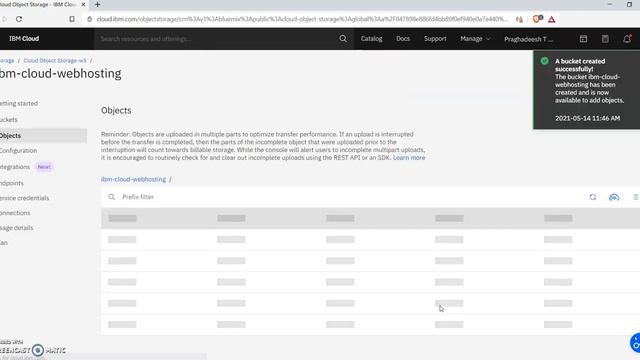
Task: Open the IBM Cloud Shell icon
Action: click(x=583, y=39)
